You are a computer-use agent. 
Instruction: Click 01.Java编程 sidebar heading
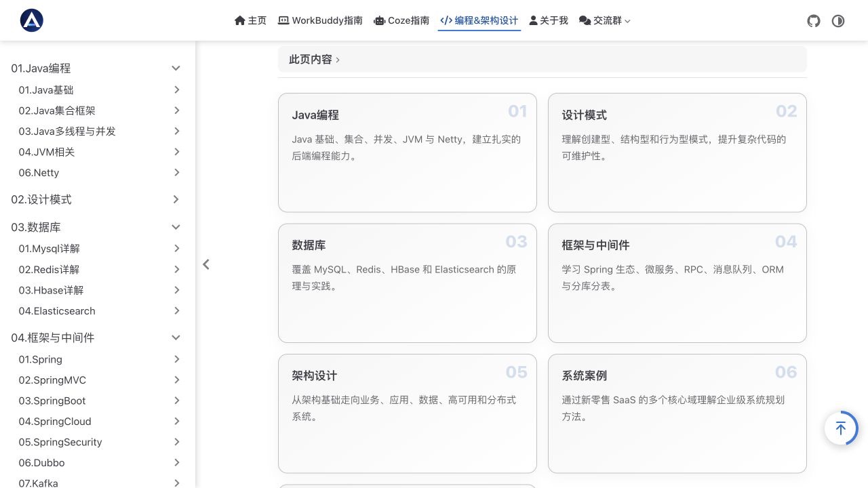pos(41,68)
